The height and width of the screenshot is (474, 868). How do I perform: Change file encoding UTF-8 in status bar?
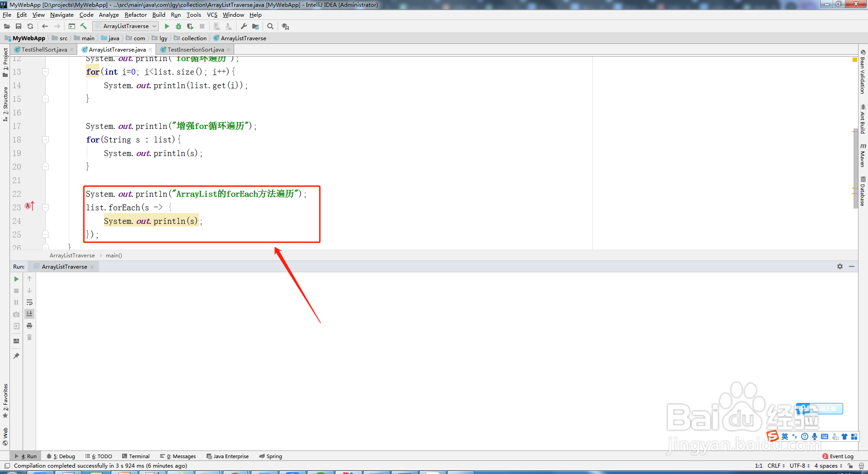tap(799, 465)
